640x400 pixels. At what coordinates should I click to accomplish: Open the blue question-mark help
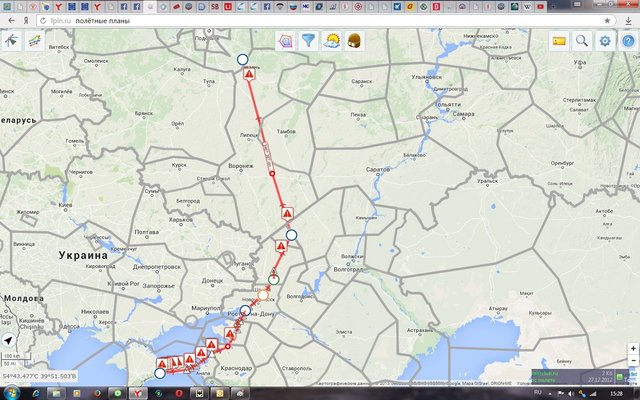coord(628,41)
